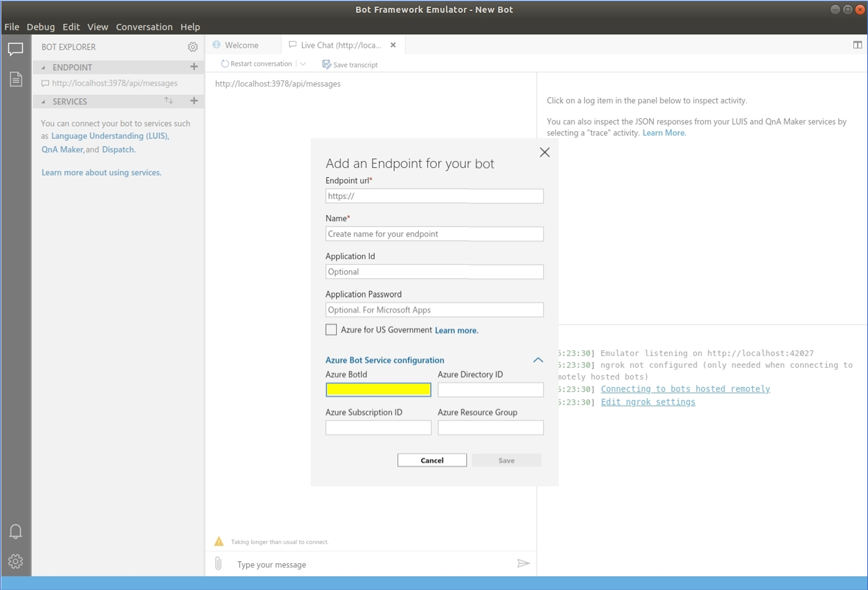Screen dimensions: 868x590
Task: Click the Name input field
Action: coord(434,234)
